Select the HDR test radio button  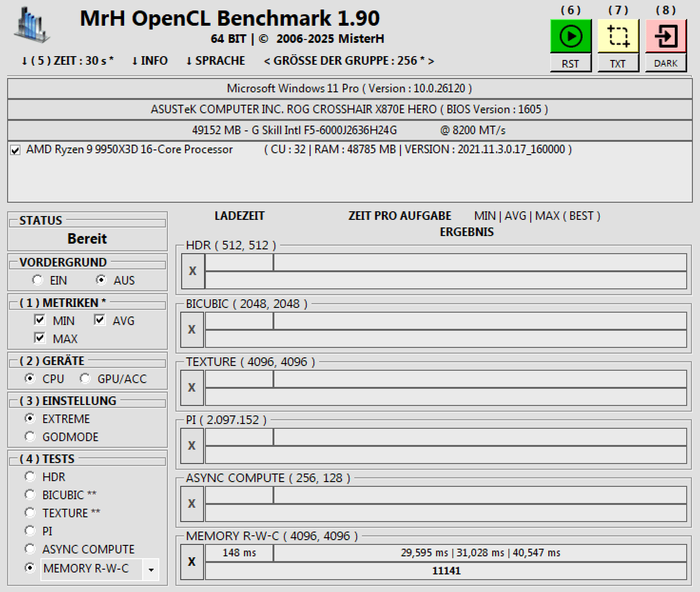[x=30, y=476]
